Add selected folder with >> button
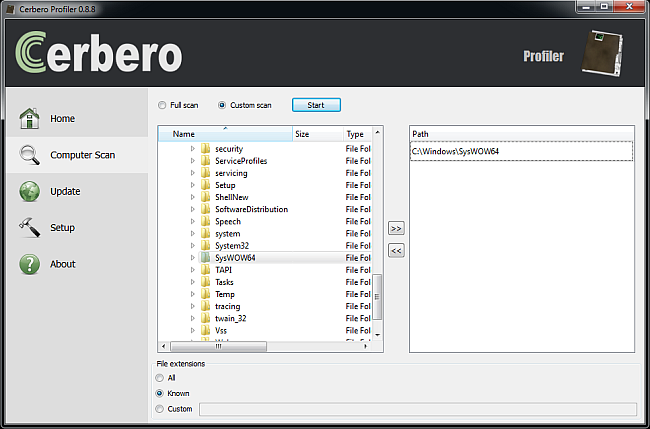650x429 pixels. pyautogui.click(x=396, y=228)
